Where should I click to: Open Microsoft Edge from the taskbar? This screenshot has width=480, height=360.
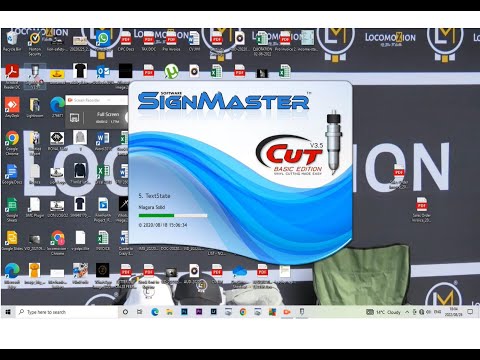coord(155,312)
